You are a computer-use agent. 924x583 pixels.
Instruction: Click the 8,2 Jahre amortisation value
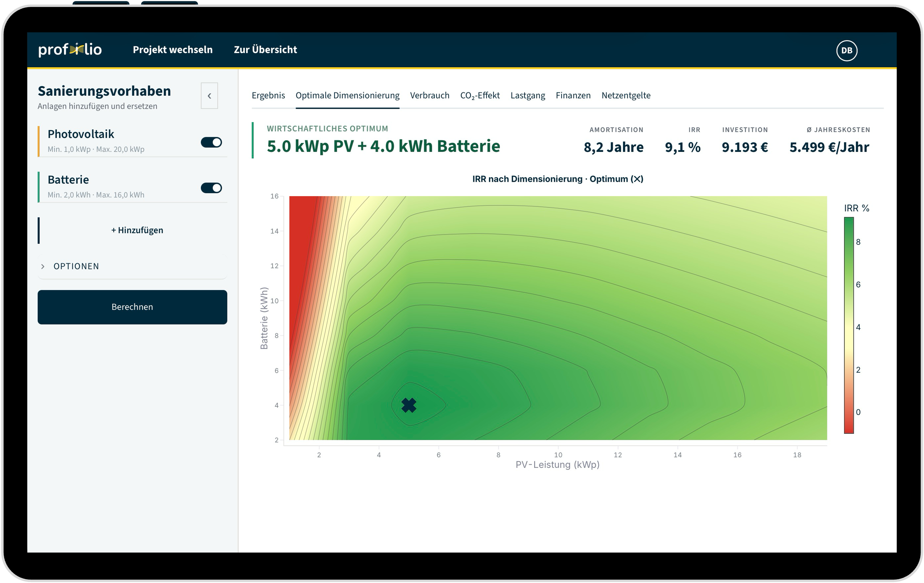click(613, 147)
